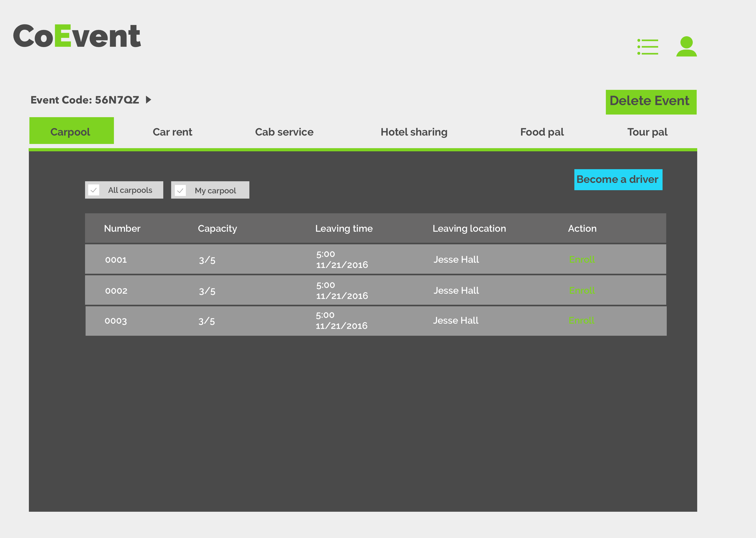
Task: Select the carpool 0002 row number
Action: 116,291
